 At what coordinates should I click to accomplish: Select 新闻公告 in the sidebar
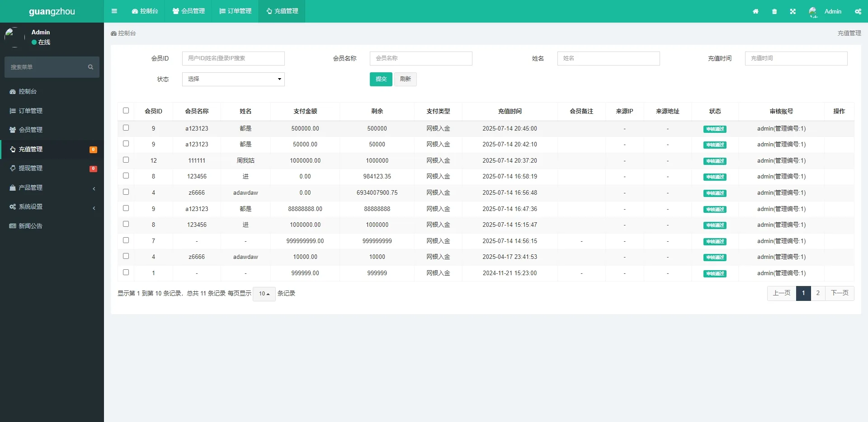click(31, 225)
